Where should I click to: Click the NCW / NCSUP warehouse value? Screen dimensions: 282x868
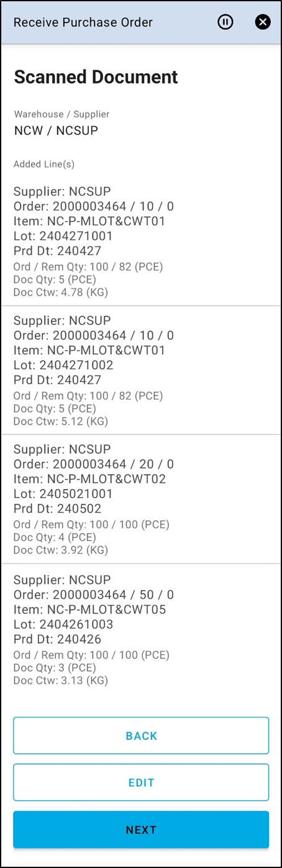pyautogui.click(x=56, y=130)
